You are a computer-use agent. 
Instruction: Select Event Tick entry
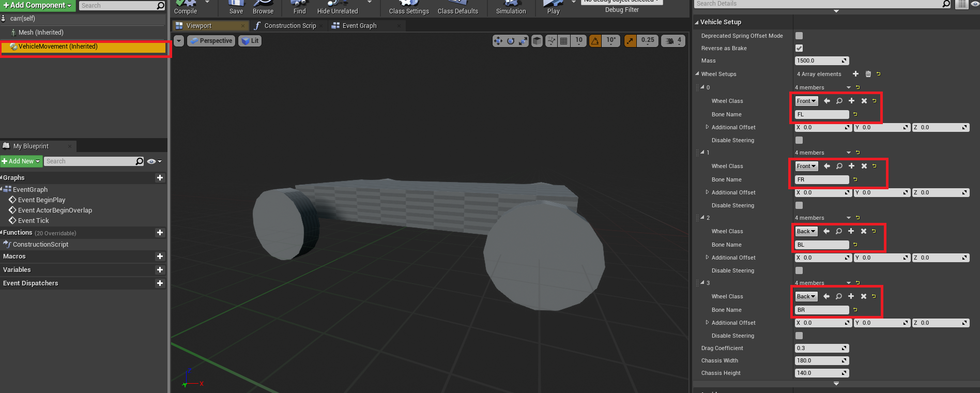[x=33, y=221]
